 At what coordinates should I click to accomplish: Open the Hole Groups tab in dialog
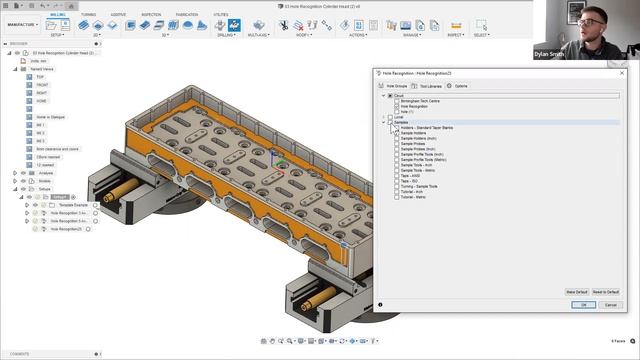[393, 86]
